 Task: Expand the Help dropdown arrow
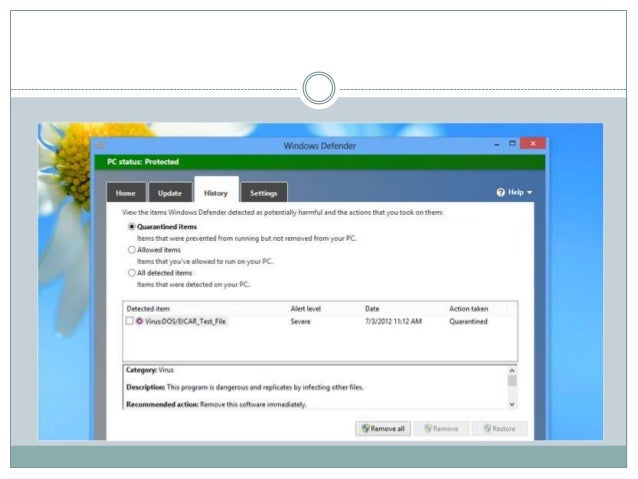pyautogui.click(x=529, y=192)
